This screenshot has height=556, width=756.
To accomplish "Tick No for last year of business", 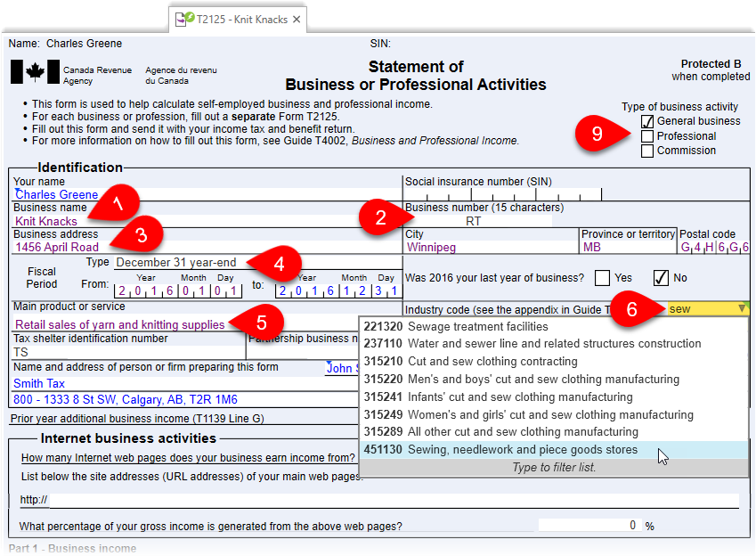I will click(x=661, y=278).
